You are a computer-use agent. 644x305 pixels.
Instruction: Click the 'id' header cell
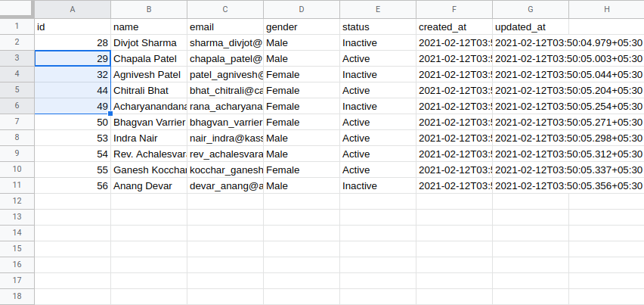73,26
